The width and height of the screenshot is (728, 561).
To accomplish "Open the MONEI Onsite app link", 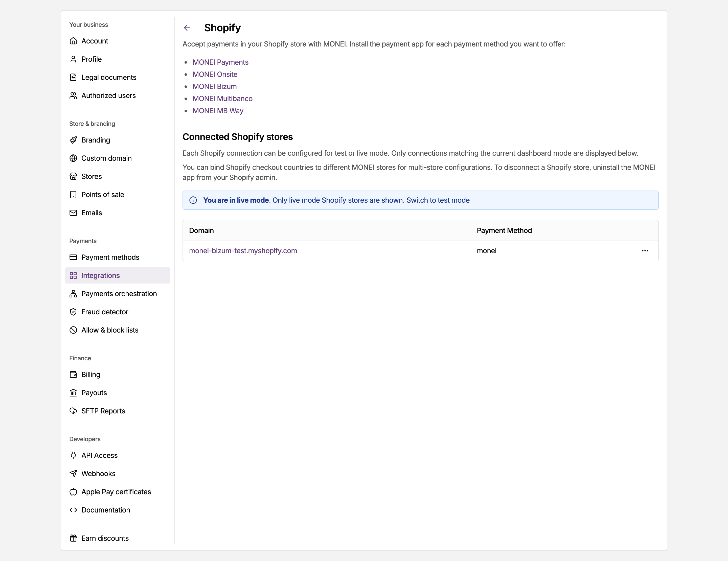I will 215,74.
